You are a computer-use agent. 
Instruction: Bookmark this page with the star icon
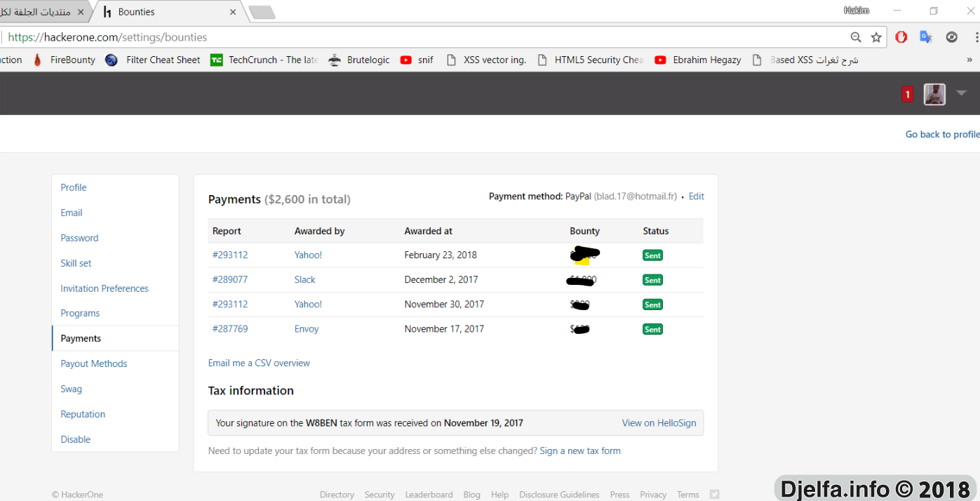point(876,37)
